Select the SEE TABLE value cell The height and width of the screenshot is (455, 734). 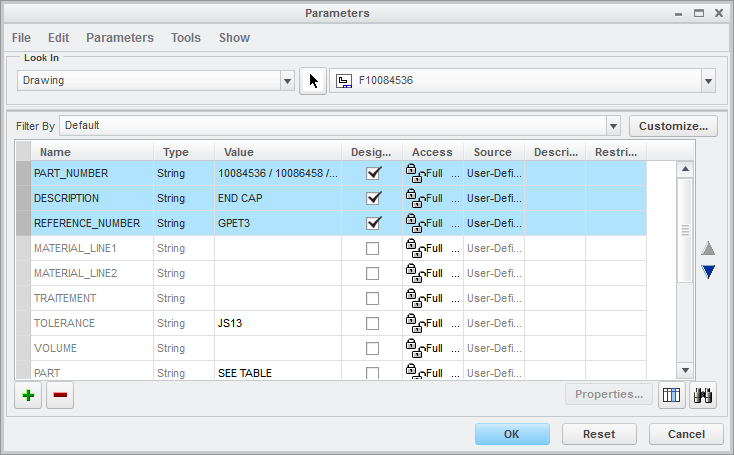(x=278, y=372)
